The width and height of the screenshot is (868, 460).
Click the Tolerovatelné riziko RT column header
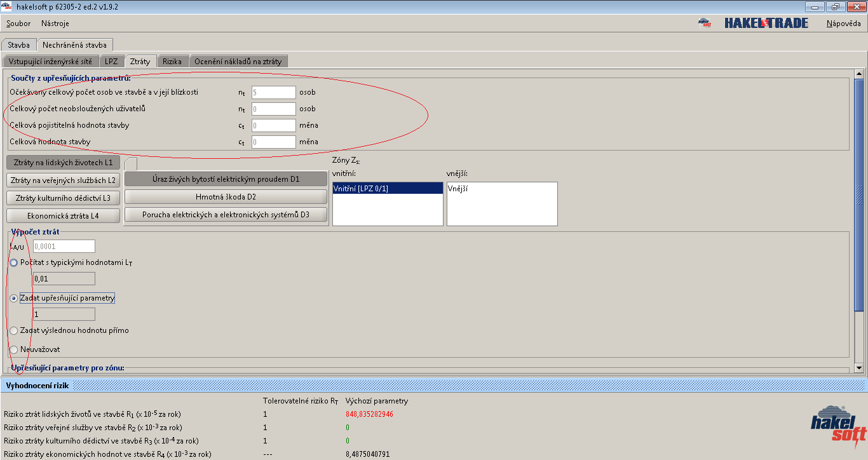tap(302, 401)
